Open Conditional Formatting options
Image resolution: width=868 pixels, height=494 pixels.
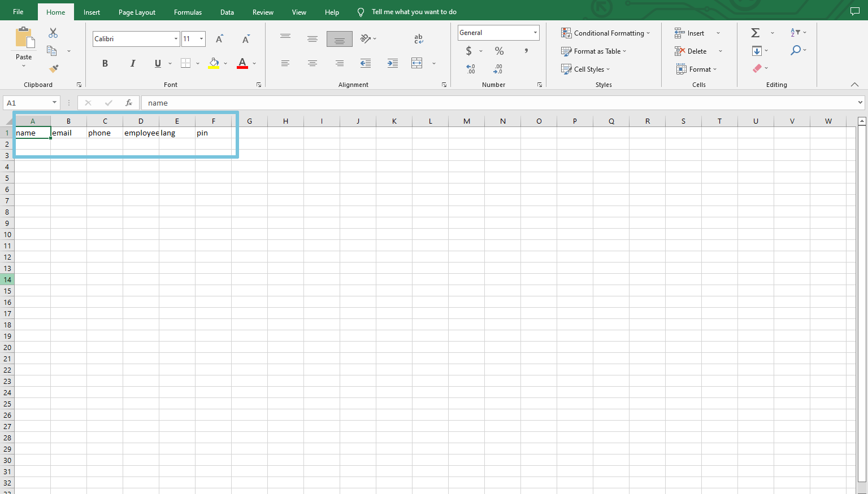point(605,33)
